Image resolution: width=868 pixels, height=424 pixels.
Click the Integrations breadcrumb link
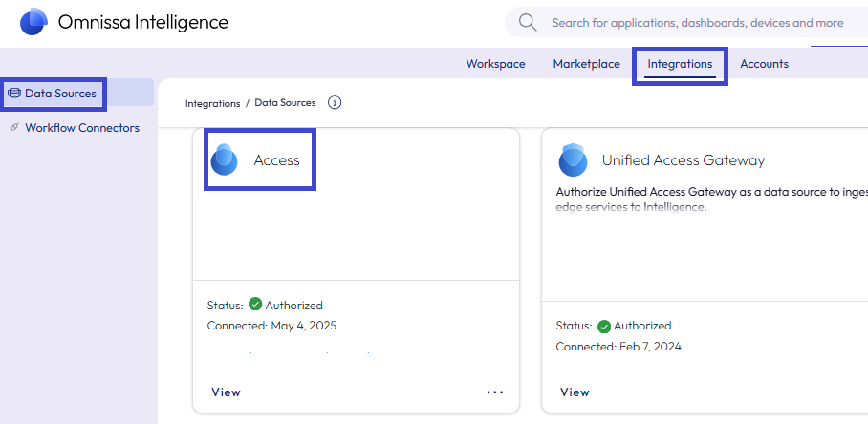(212, 103)
